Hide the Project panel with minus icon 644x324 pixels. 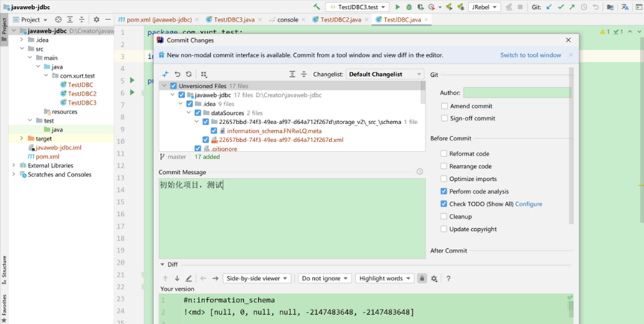click(108, 20)
